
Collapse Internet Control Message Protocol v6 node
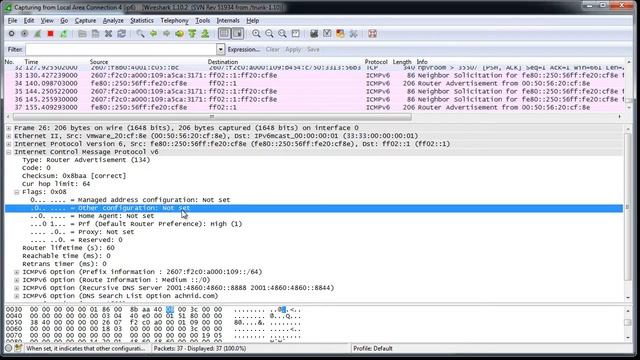click(x=9, y=152)
